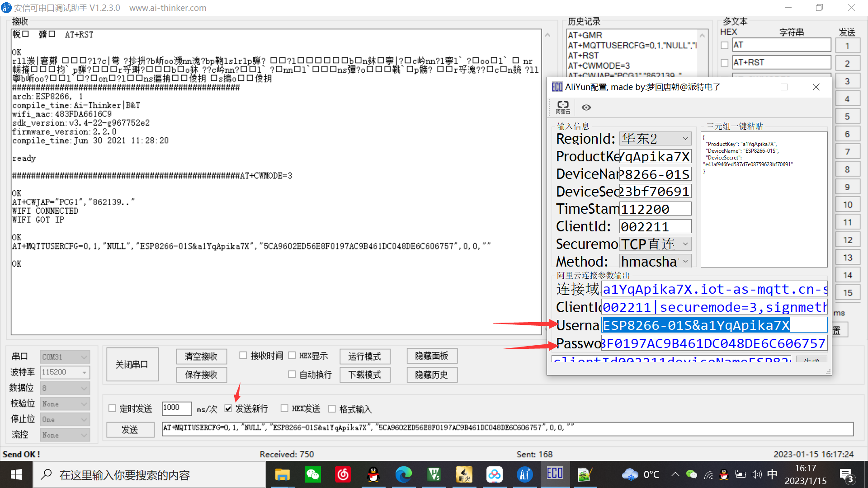The height and width of the screenshot is (488, 868).
Task: Open Keil uVision5 taskbar icon
Action: point(434,474)
